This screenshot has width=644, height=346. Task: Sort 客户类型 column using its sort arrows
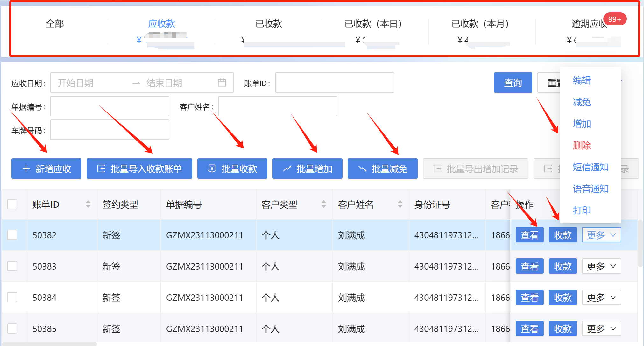pos(324,204)
